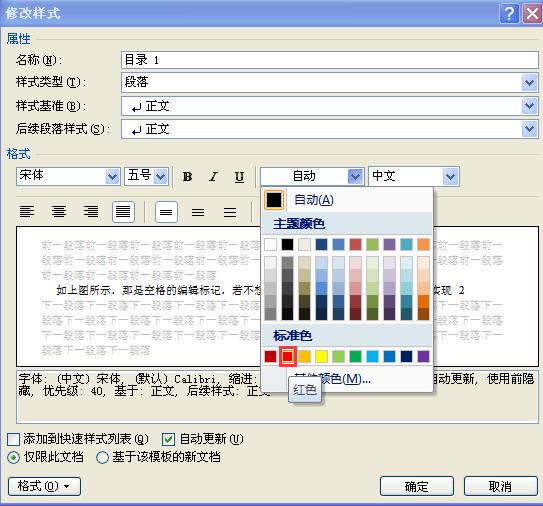The height and width of the screenshot is (506, 543).
Task: Set double line spacing
Action: coord(230,212)
